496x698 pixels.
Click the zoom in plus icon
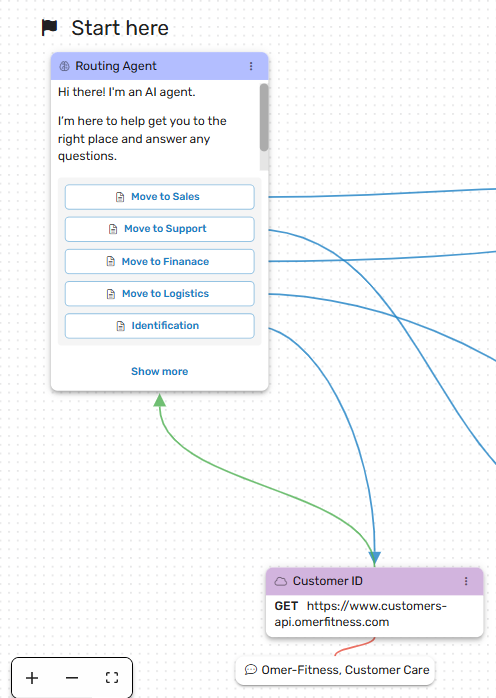(x=32, y=678)
